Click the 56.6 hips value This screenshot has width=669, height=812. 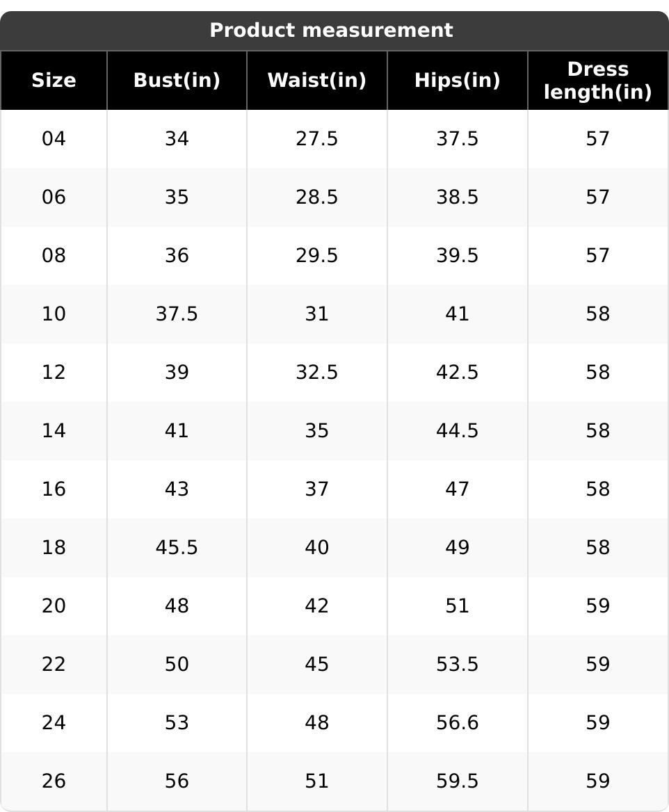pyautogui.click(x=457, y=723)
